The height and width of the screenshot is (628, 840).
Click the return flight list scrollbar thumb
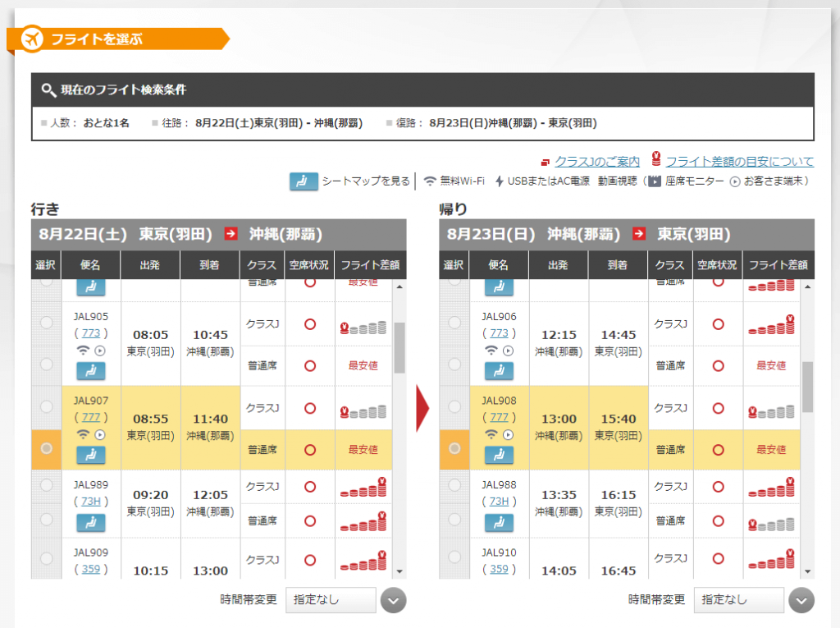(x=808, y=387)
